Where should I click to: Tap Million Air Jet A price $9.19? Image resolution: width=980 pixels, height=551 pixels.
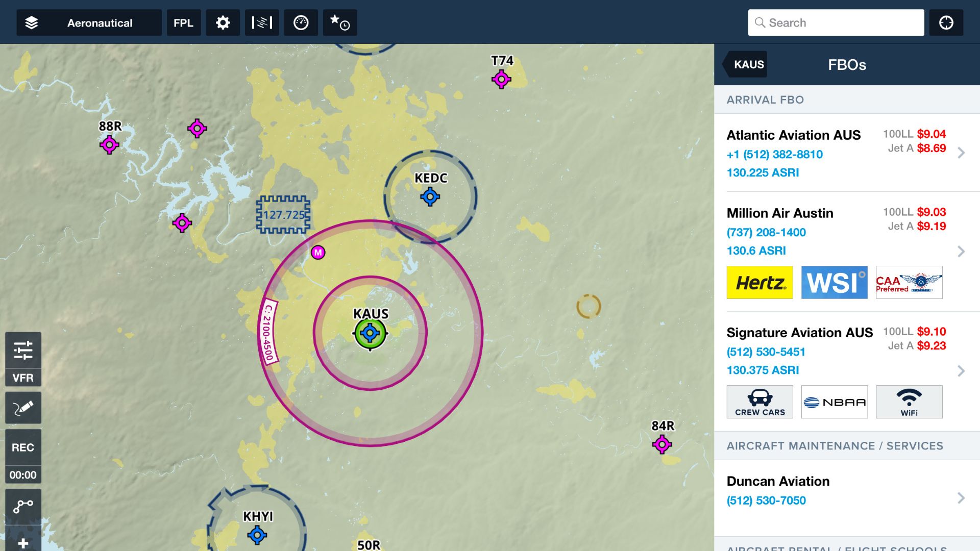click(x=932, y=226)
